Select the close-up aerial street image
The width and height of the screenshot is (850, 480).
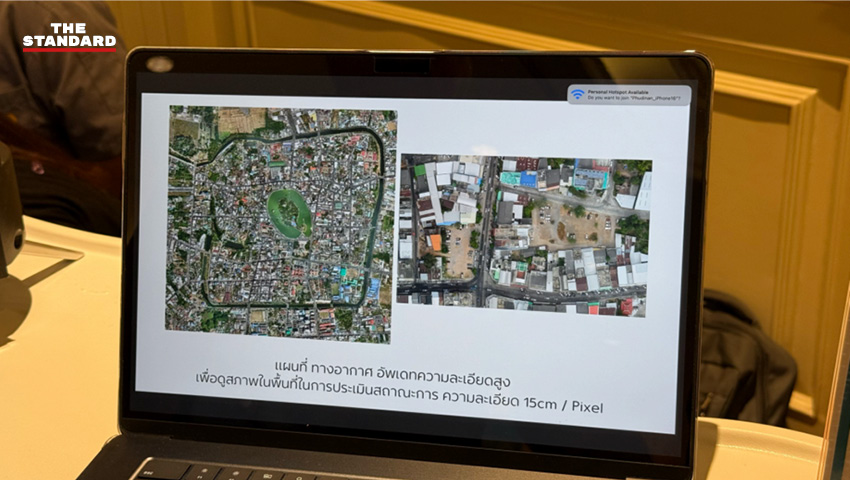(524, 235)
